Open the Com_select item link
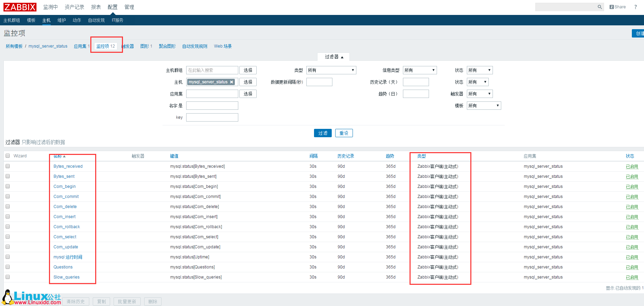The image size is (644, 306). point(65,237)
